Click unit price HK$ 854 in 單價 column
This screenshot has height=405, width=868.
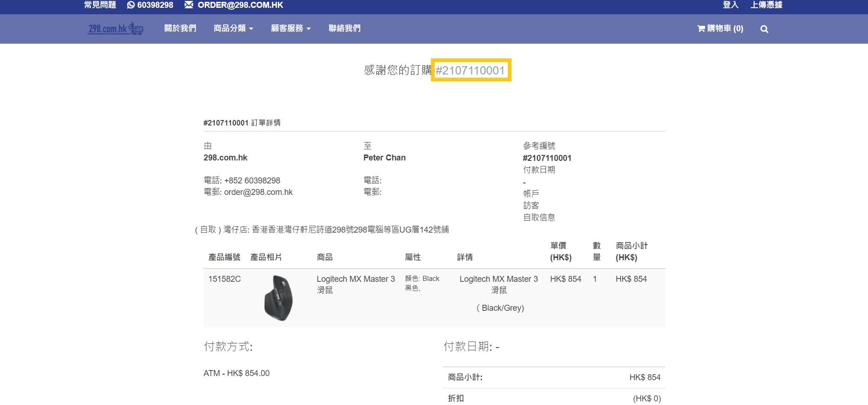(566, 279)
